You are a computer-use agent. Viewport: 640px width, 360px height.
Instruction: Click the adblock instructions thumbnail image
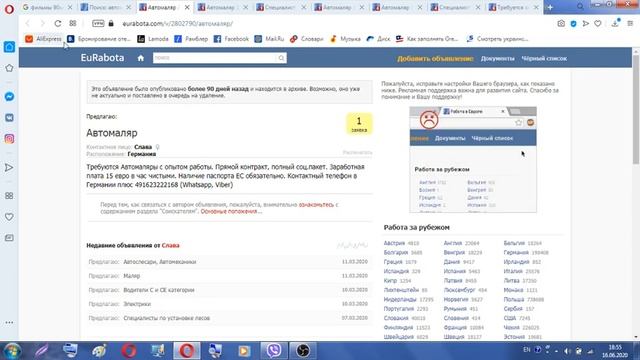[473, 160]
